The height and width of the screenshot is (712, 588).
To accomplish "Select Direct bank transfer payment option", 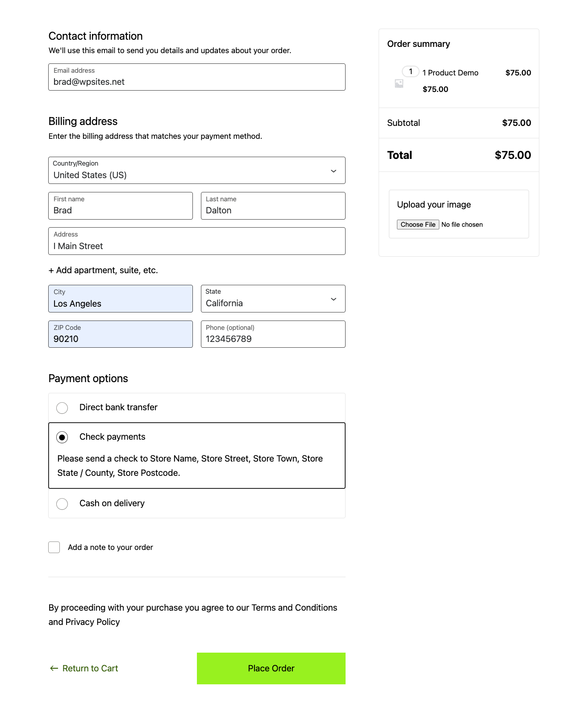I will pos(62,408).
